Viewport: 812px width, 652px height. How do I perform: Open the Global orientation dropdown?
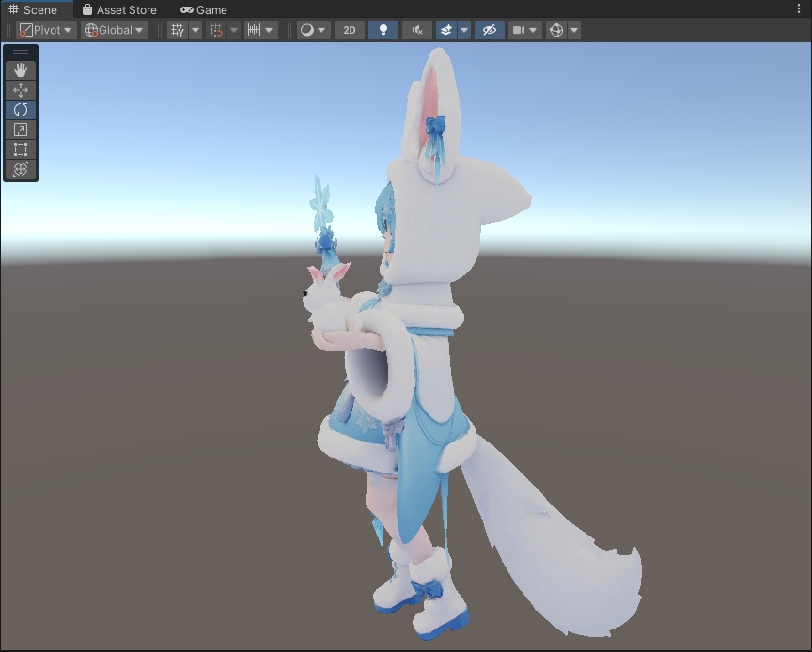point(112,29)
